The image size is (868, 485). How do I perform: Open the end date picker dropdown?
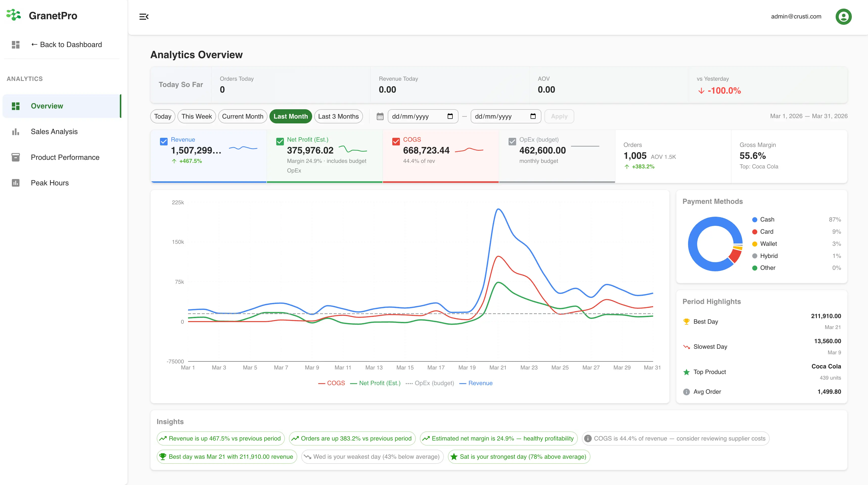point(533,116)
